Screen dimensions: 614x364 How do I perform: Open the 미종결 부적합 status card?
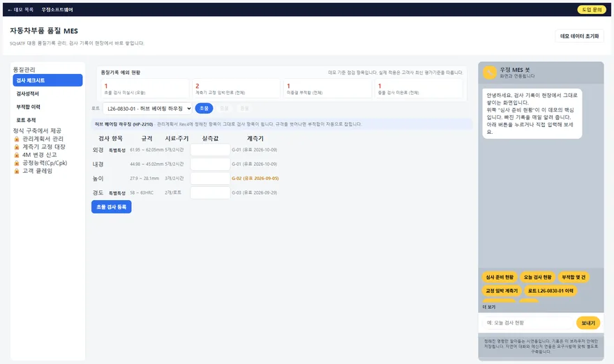pyautogui.click(x=327, y=89)
